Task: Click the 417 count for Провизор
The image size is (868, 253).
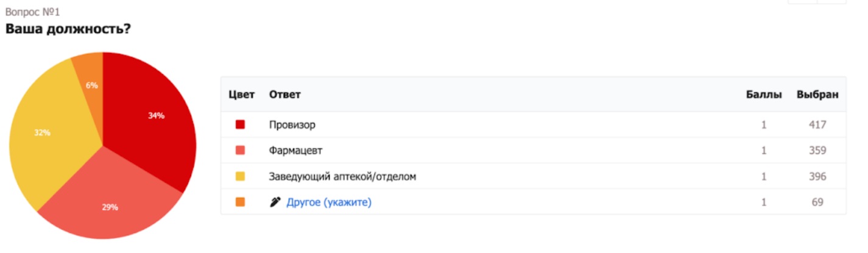Action: [x=817, y=125]
